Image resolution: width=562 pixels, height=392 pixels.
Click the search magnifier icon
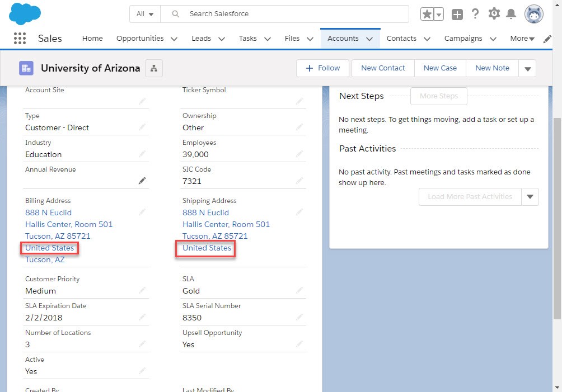[176, 14]
